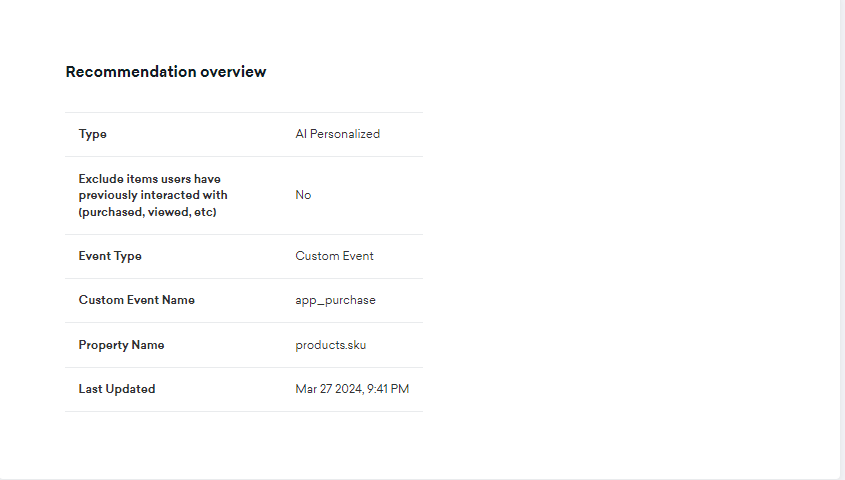The image size is (845, 480).
Task: Click the 'app_purchase' event name value
Action: pyautogui.click(x=335, y=300)
